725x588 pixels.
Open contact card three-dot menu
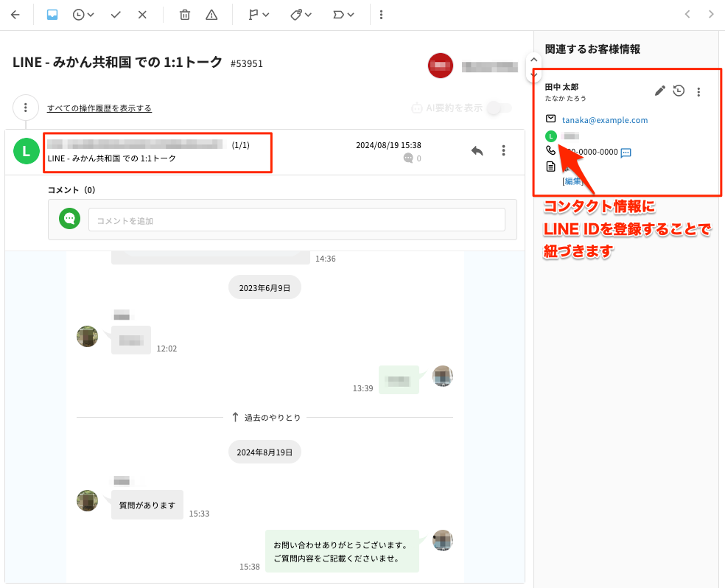698,91
